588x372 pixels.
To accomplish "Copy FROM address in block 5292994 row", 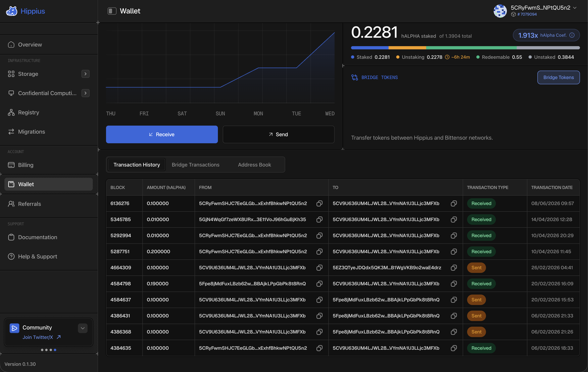I will click(x=319, y=235).
